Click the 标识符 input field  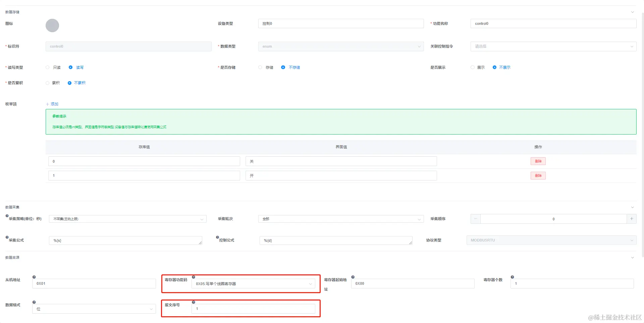[128, 46]
